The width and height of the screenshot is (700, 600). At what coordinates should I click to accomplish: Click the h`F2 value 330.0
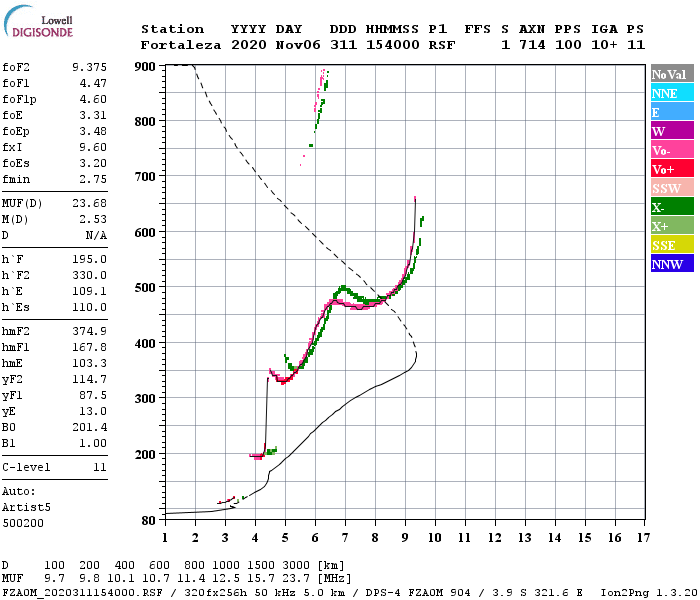pos(89,275)
